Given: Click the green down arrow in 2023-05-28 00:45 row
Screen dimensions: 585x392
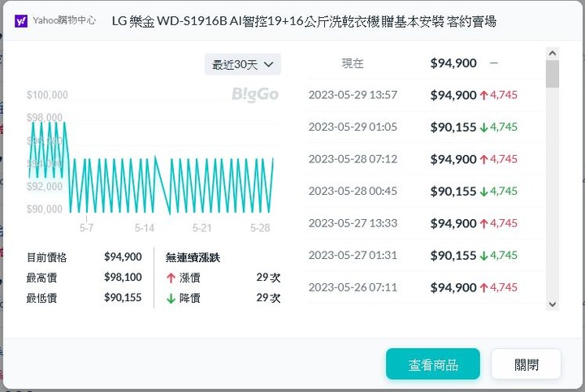Looking at the screenshot, I should click(x=484, y=192).
